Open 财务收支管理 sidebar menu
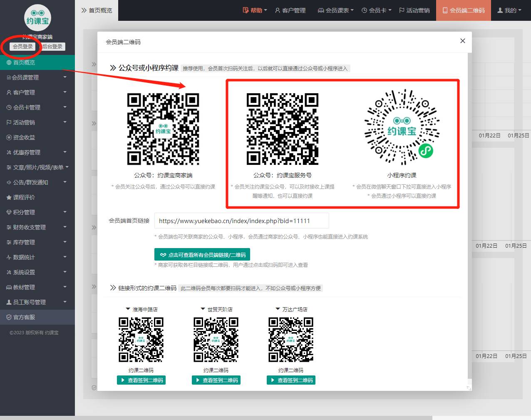Viewport: 531px width, 420px height. [x=37, y=227]
